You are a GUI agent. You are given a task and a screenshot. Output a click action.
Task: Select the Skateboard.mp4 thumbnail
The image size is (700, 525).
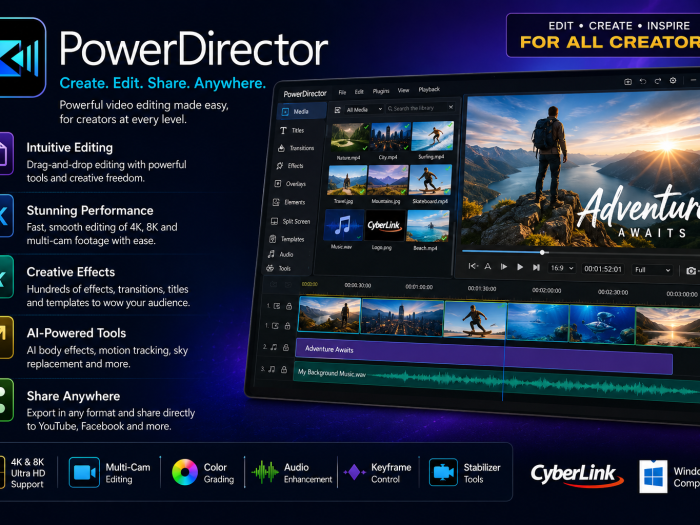pos(430,179)
